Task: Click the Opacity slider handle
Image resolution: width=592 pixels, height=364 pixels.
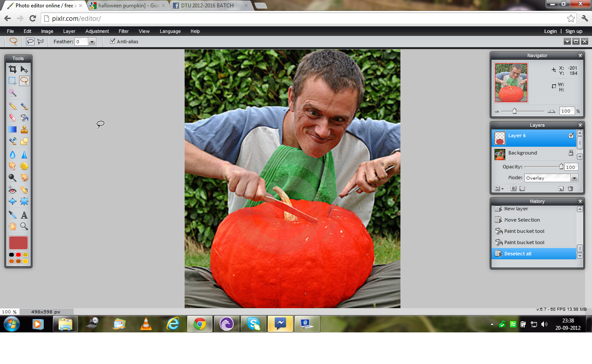Action: pyautogui.click(x=561, y=166)
